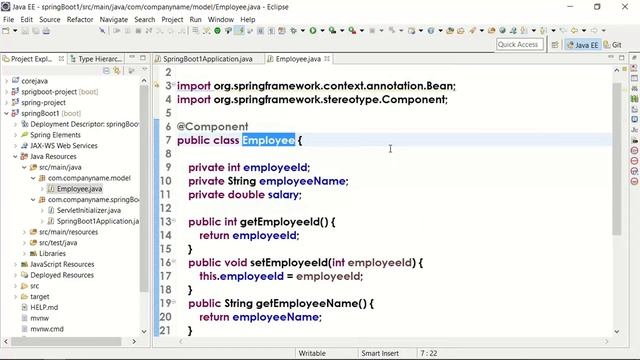Switch to the Type Hierarchy tab
Screen dimensions: 640x360
coord(96,59)
